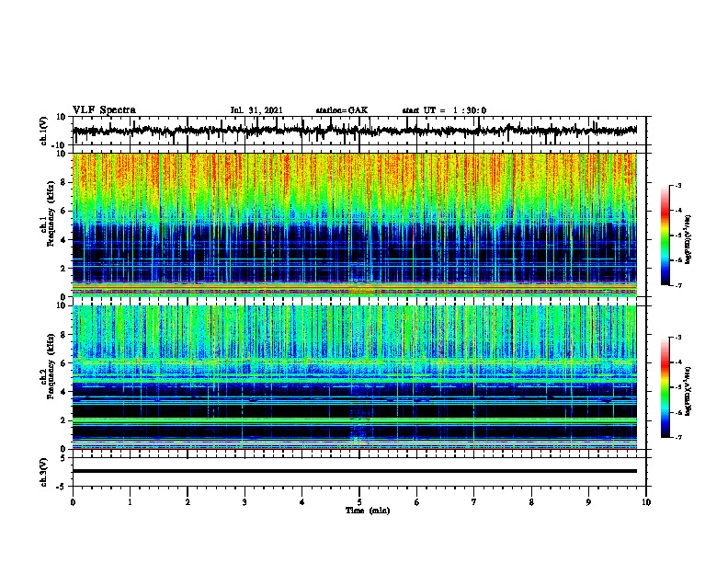This screenshot has width=728, height=563.
Task: Click tick label "4" on the time axis
Action: pos(301,502)
